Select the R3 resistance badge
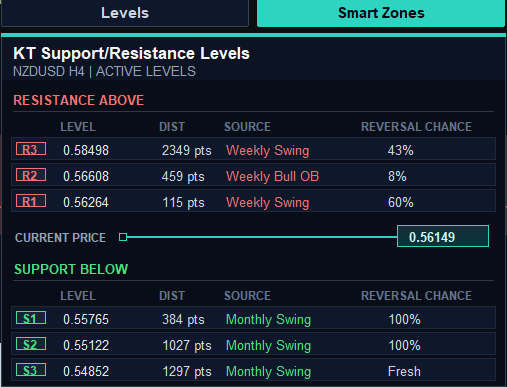The width and height of the screenshot is (507, 387). pyautogui.click(x=31, y=149)
